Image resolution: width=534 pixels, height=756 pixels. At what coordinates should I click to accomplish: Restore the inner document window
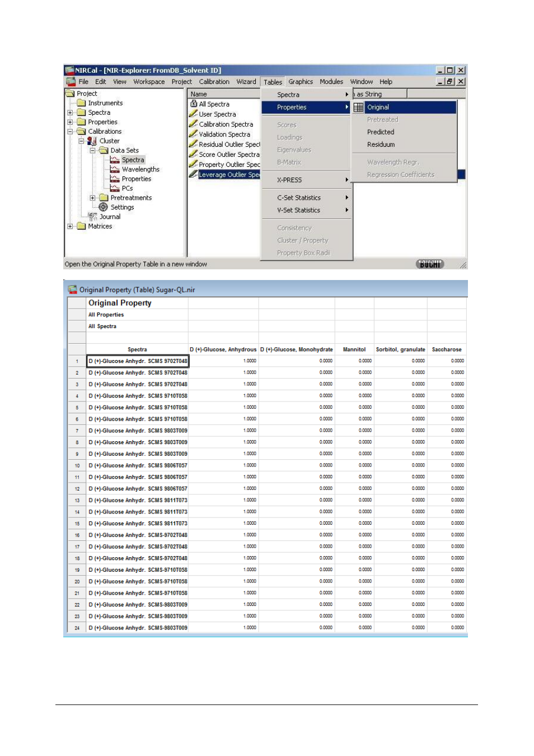pos(449,82)
